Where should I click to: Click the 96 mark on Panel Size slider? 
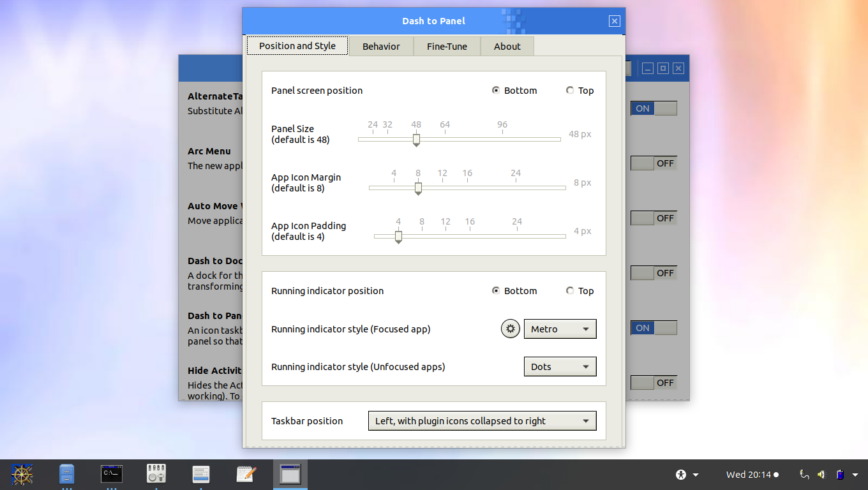point(502,125)
